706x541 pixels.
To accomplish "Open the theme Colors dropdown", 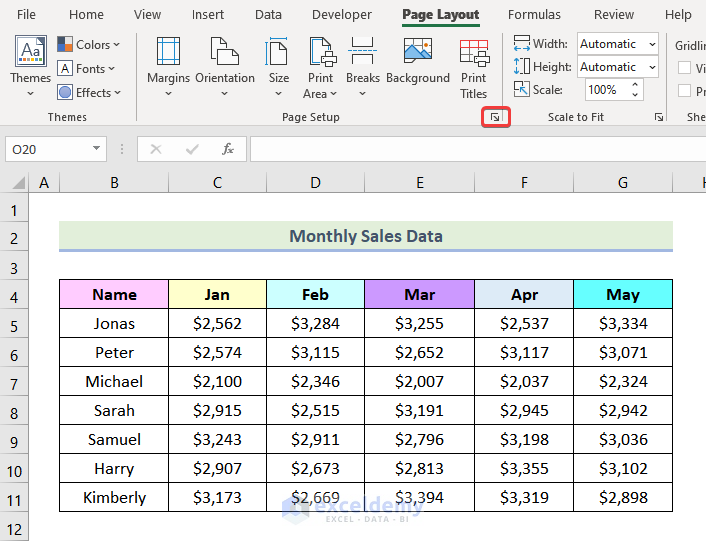I will tap(88, 44).
